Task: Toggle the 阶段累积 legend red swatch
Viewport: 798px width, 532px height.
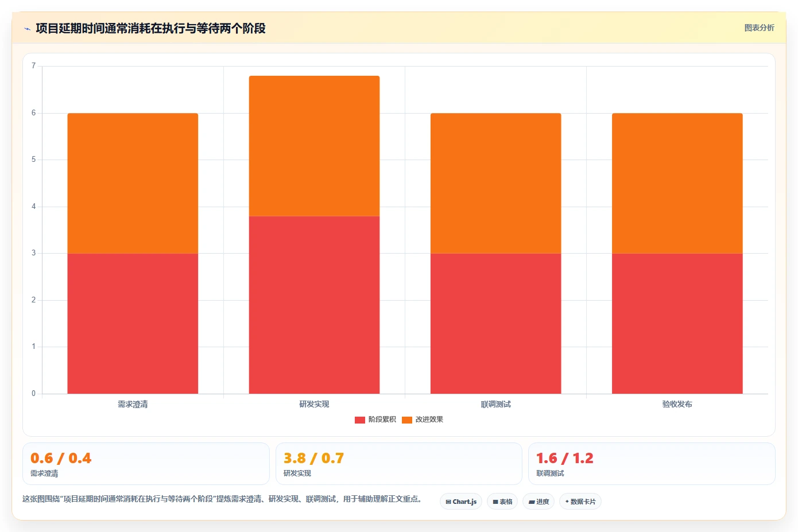Action: pyautogui.click(x=360, y=420)
